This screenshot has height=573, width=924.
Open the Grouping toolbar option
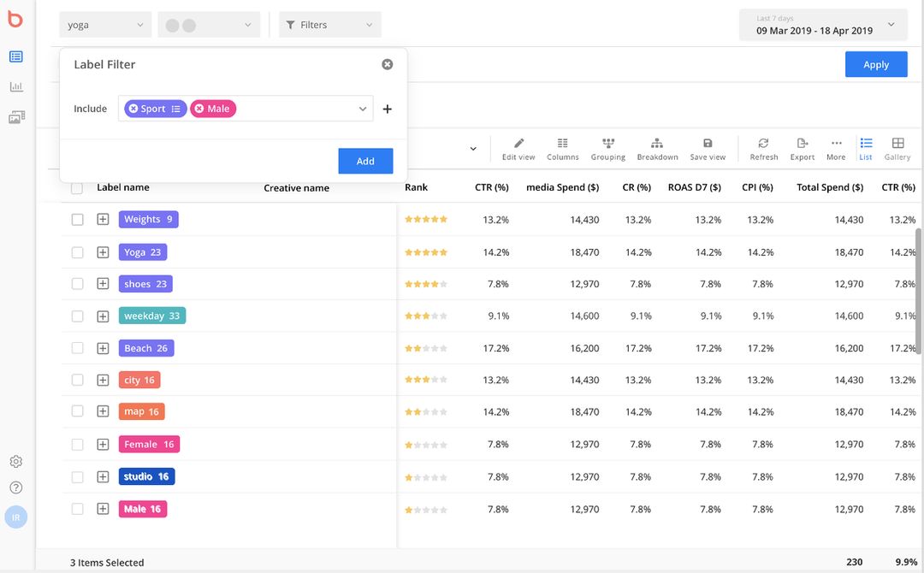pyautogui.click(x=608, y=149)
